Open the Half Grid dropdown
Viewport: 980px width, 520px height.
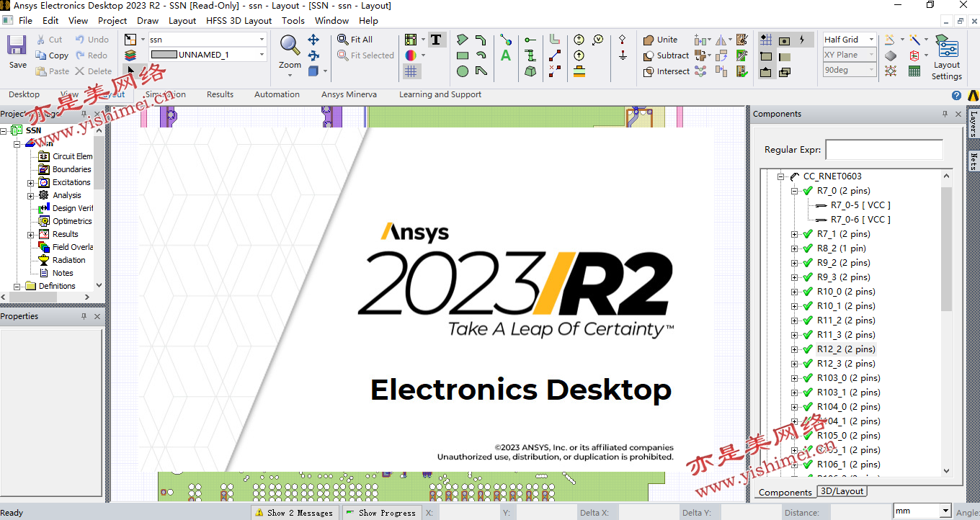(871, 40)
